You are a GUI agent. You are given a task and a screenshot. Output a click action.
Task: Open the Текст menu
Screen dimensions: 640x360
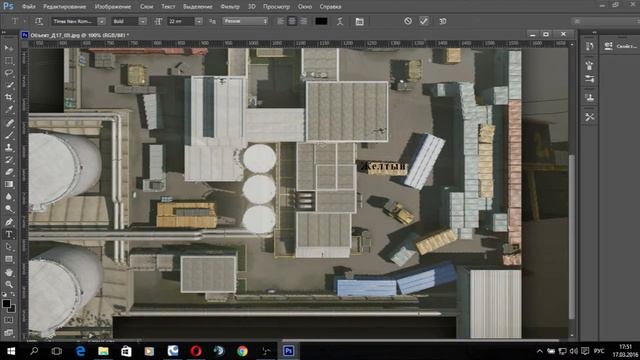pyautogui.click(x=168, y=7)
